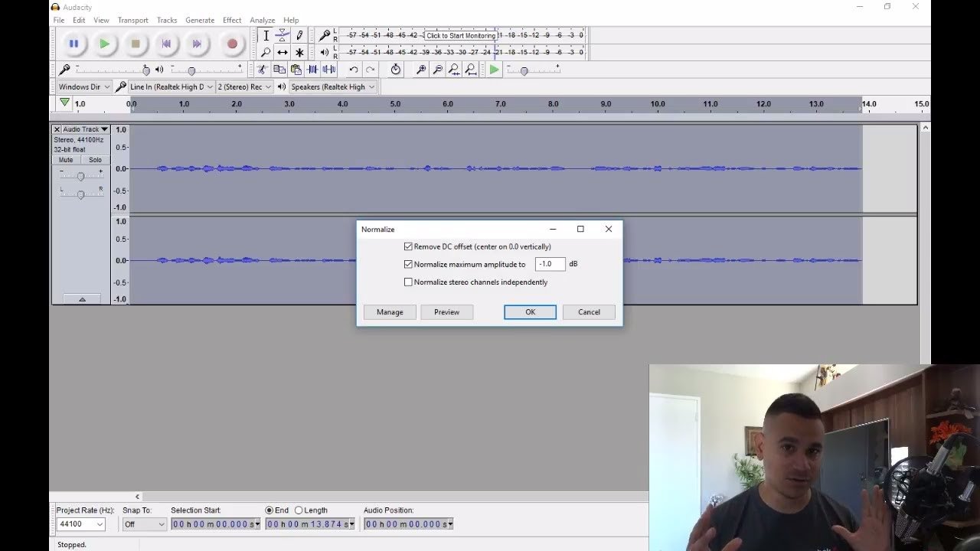980x551 pixels.
Task: Open the Audio Track name dropdown menu
Action: pyautogui.click(x=104, y=129)
